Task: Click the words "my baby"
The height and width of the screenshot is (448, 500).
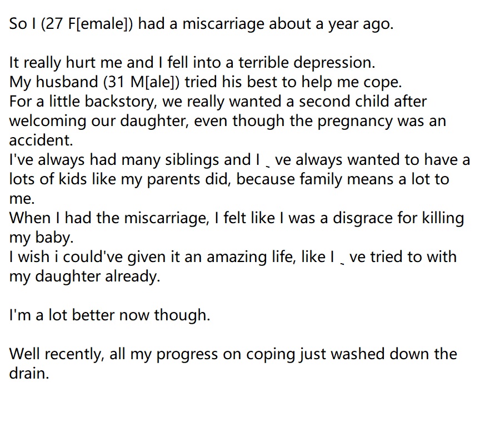Action: (x=39, y=238)
